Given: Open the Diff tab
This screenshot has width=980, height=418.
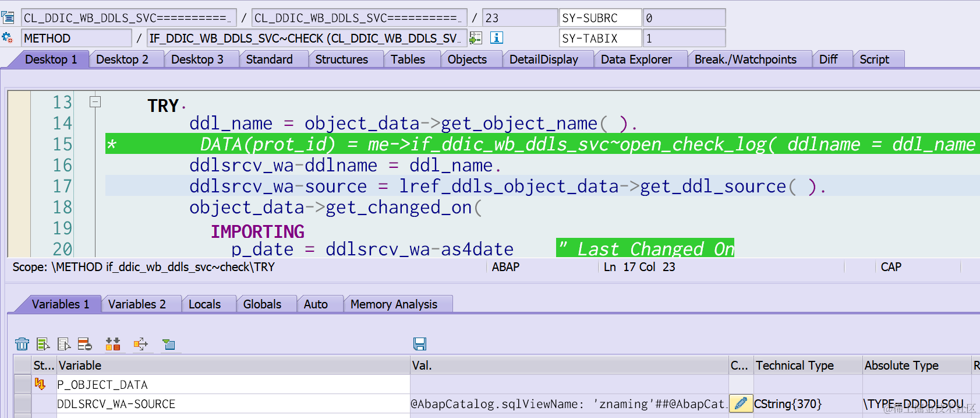Looking at the screenshot, I should pyautogui.click(x=829, y=59).
